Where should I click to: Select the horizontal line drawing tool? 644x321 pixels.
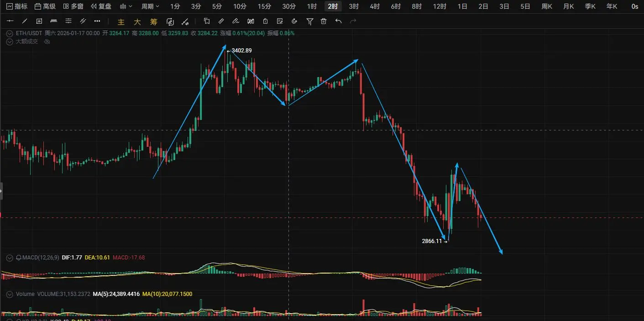coord(10,21)
